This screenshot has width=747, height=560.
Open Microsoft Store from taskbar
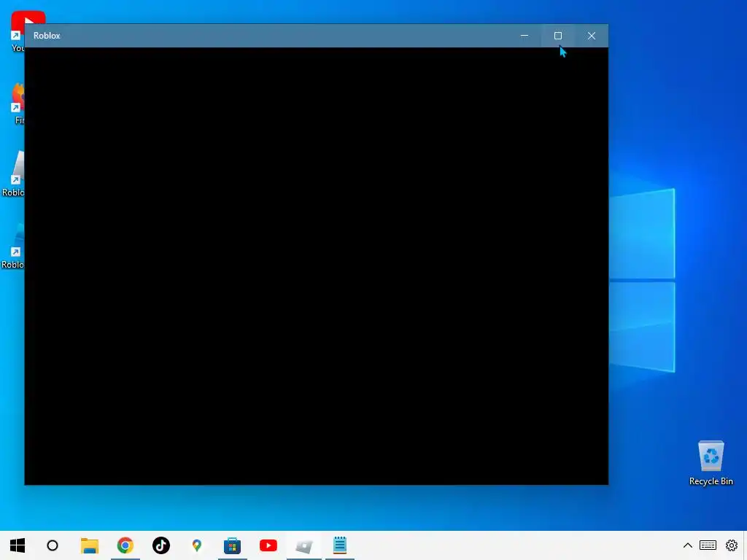coord(233,545)
